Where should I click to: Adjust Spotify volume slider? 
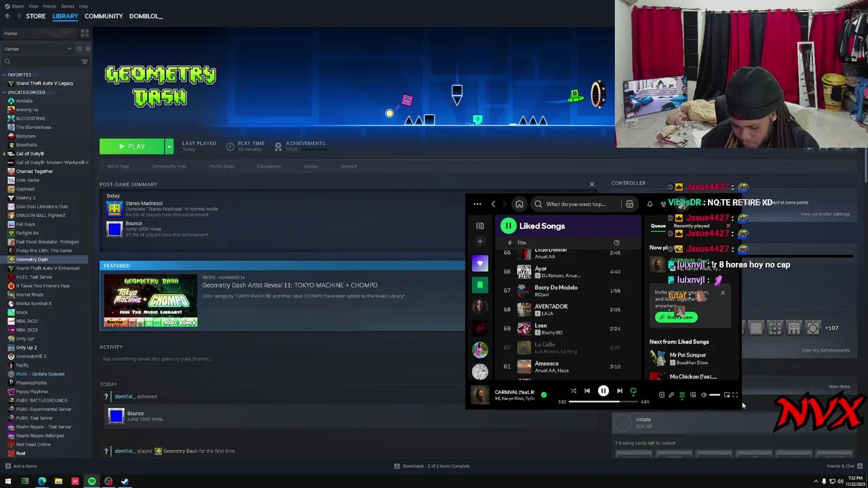(715, 395)
